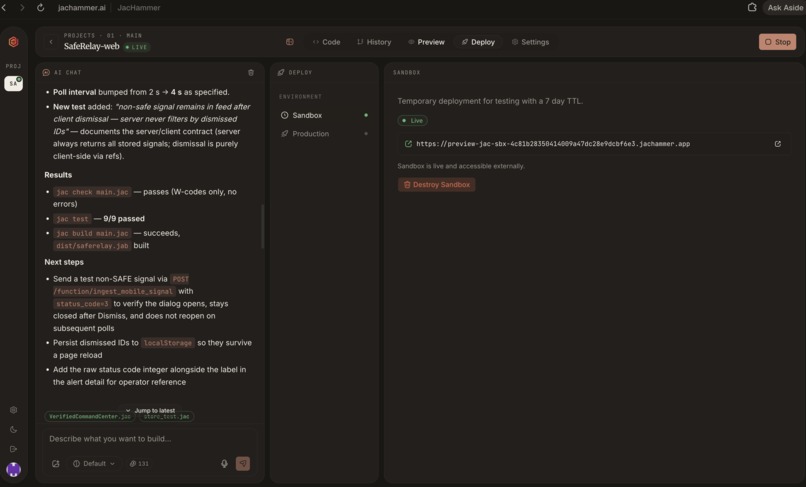Focus the Describe what you want to build field
Viewport: 806px width, 487px height.
[150, 439]
